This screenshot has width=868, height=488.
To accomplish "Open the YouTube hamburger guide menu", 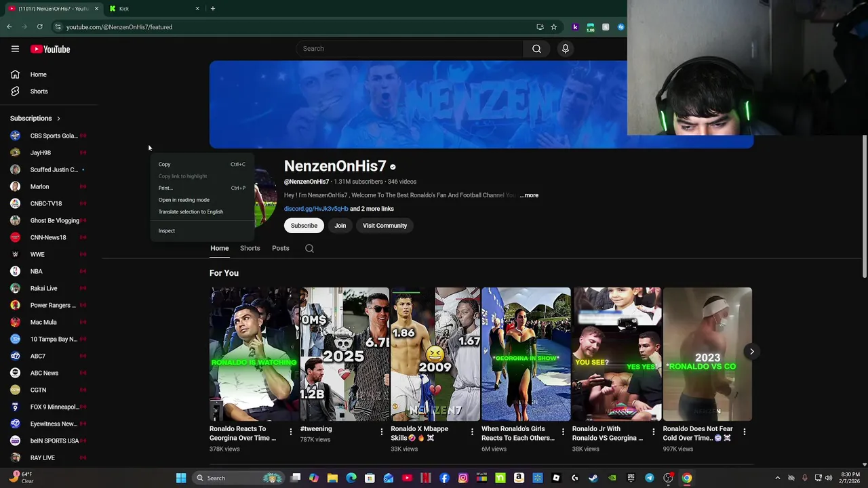I will coord(15,49).
